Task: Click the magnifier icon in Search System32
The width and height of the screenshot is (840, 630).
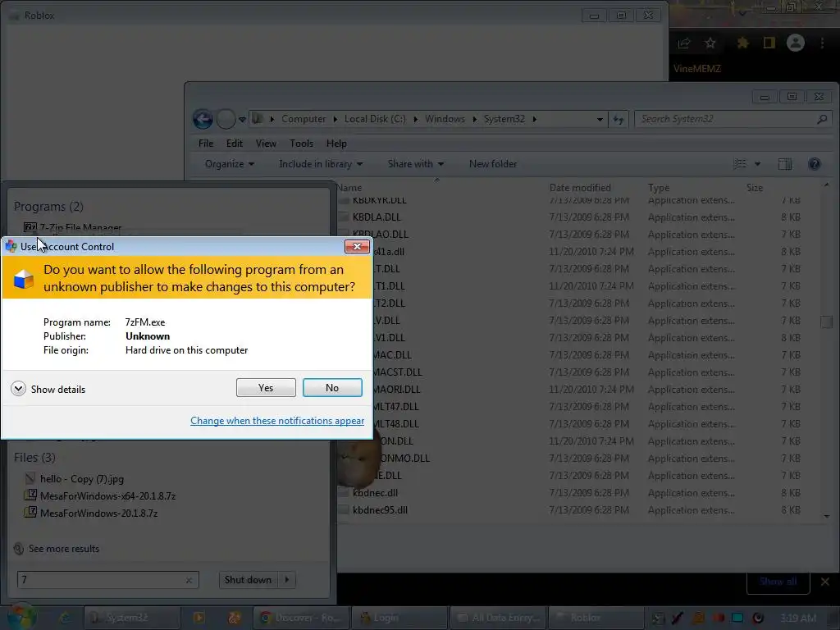Action: pos(822,119)
